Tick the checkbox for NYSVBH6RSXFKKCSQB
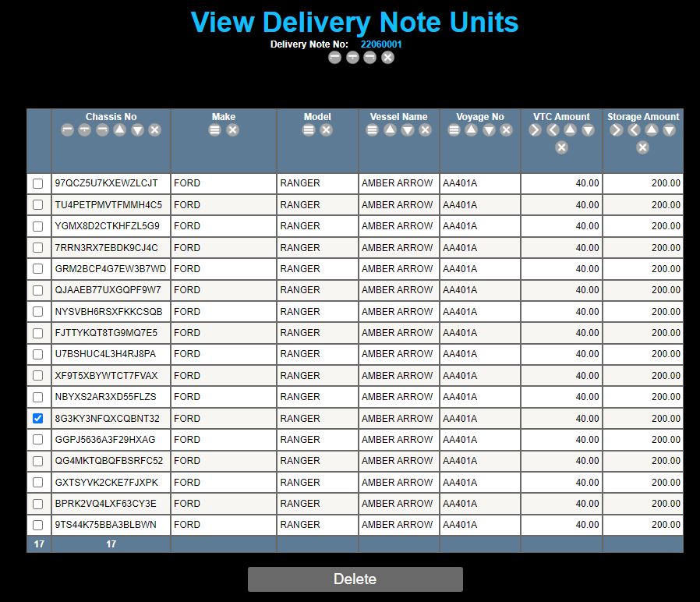 (x=38, y=312)
